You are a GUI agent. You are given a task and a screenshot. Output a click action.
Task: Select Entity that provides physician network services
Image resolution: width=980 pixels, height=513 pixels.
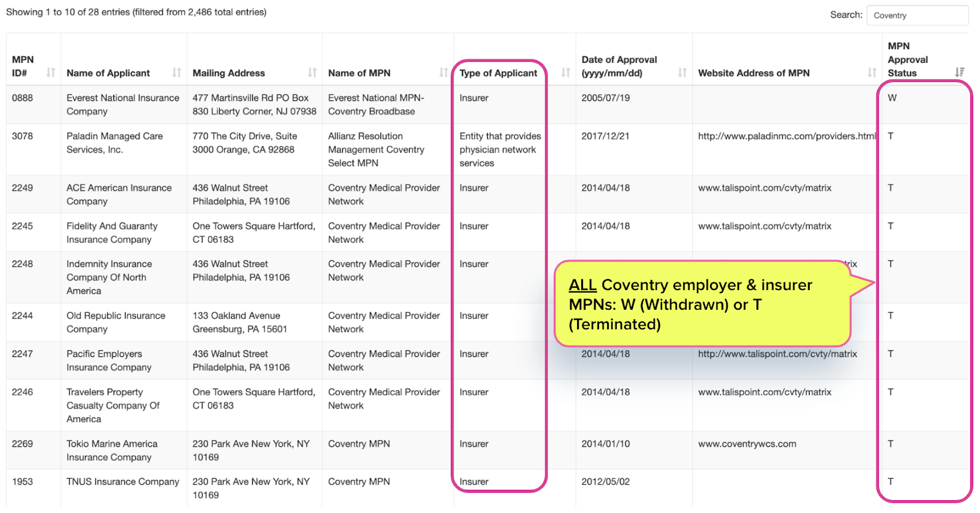[x=500, y=149]
